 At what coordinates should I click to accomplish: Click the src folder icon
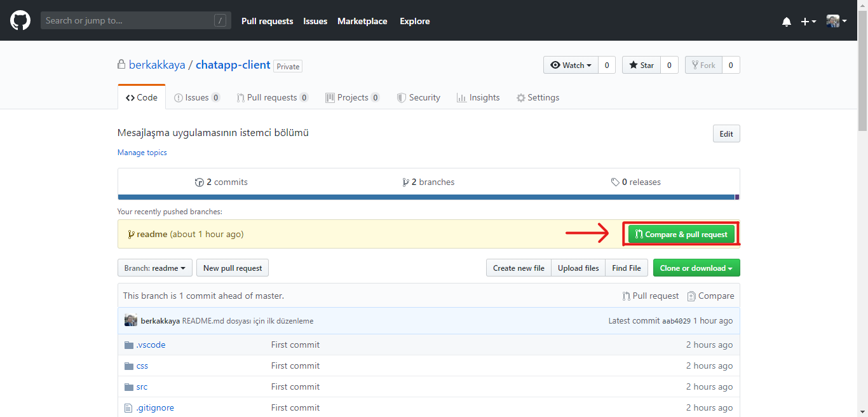point(129,386)
